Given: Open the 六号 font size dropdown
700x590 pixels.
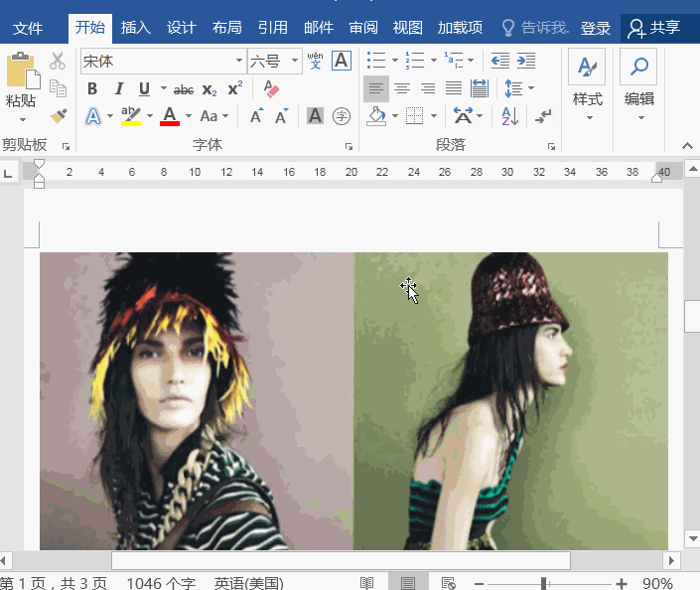Looking at the screenshot, I should tap(296, 62).
